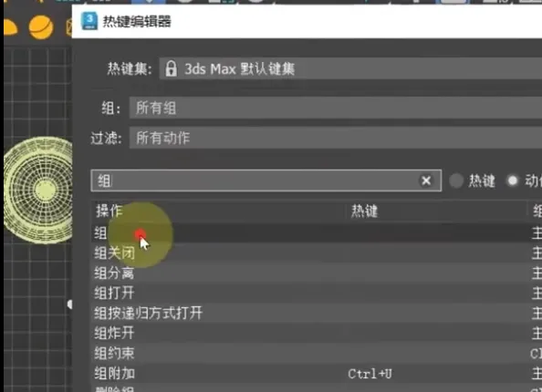
Task: Click the orange sphere icon in the toolbar
Action: tap(41, 27)
